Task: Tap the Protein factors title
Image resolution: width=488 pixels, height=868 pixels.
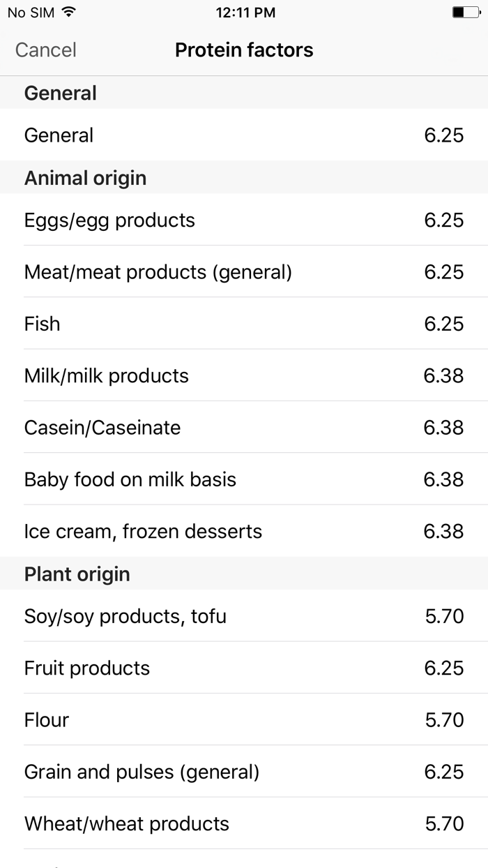Action: click(244, 50)
